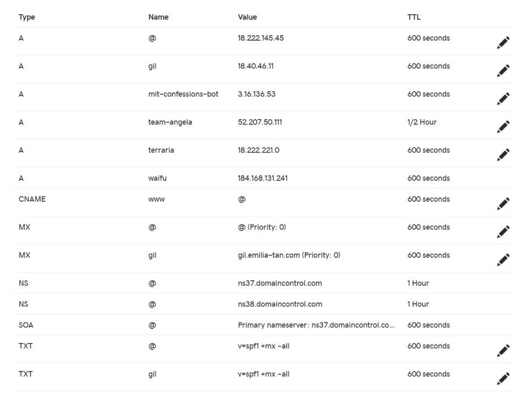Click the TTL column header
The height and width of the screenshot is (395, 532).
414,17
